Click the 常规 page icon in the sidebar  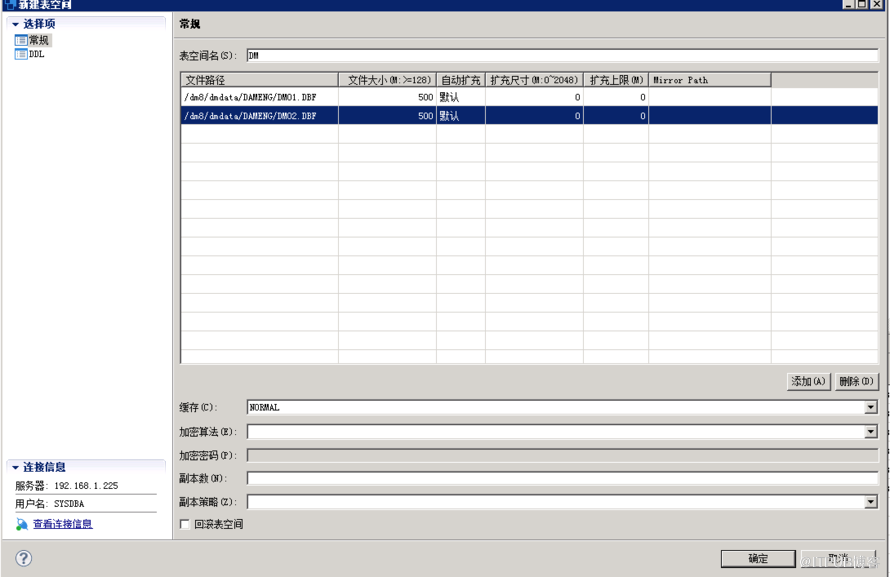(x=21, y=40)
